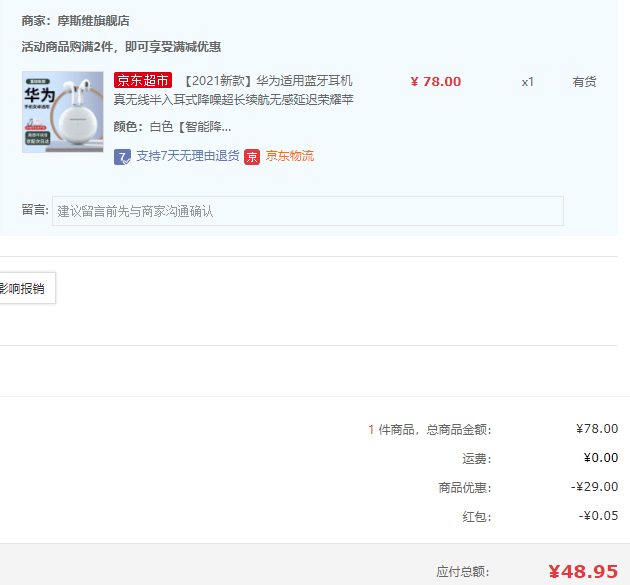Click the 运费 label
Viewport: 630px width, 585px height.
pos(477,458)
